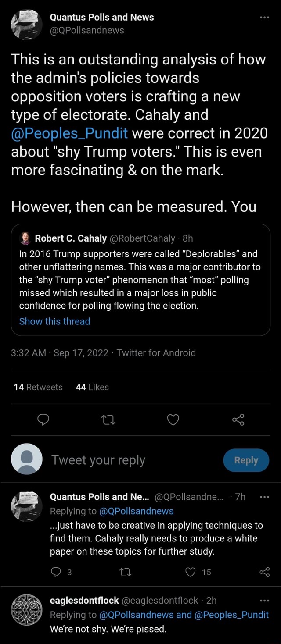
Task: Click the reply bubble icon under main tweet
Action: [43, 420]
